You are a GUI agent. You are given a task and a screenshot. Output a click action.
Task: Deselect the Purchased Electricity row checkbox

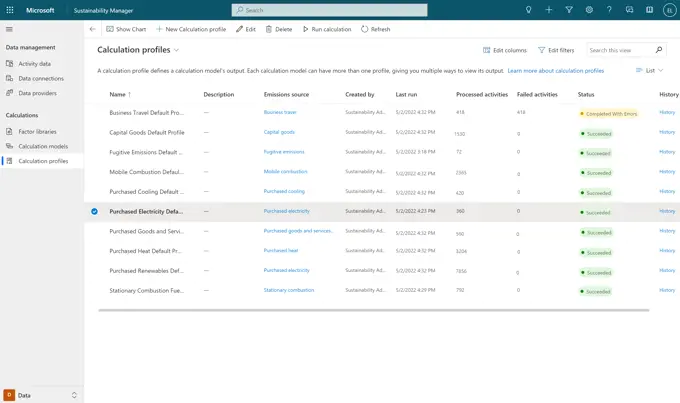[94, 211]
